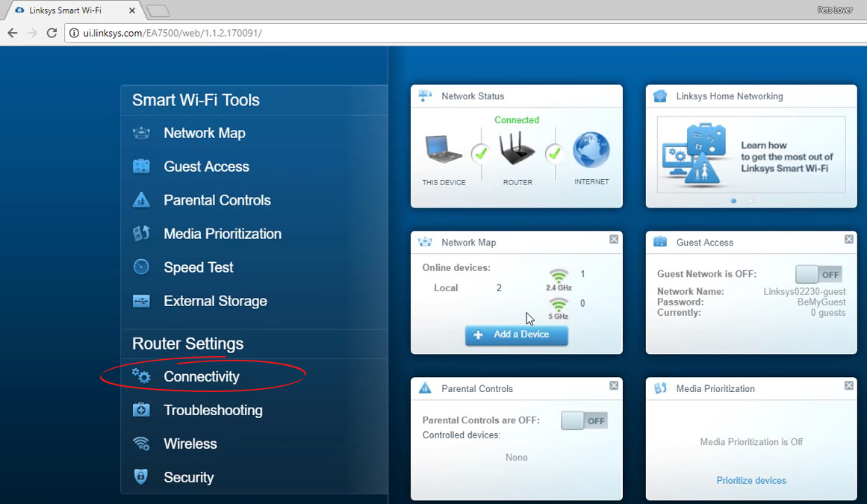Click the Add a Device button
The width and height of the screenshot is (867, 504).
516,335
